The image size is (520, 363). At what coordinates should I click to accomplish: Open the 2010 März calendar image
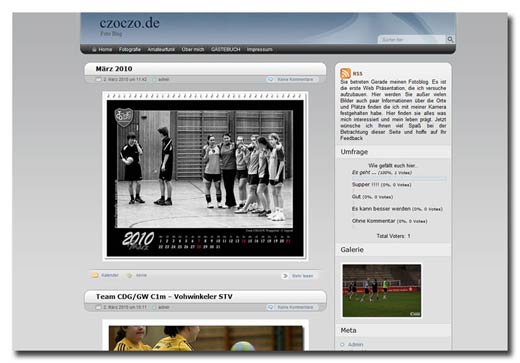205,176
